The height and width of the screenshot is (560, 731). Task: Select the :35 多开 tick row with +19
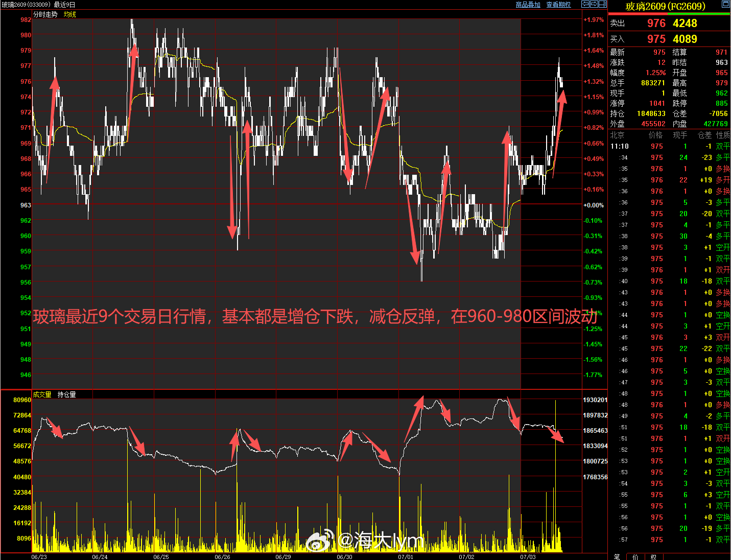(x=669, y=180)
